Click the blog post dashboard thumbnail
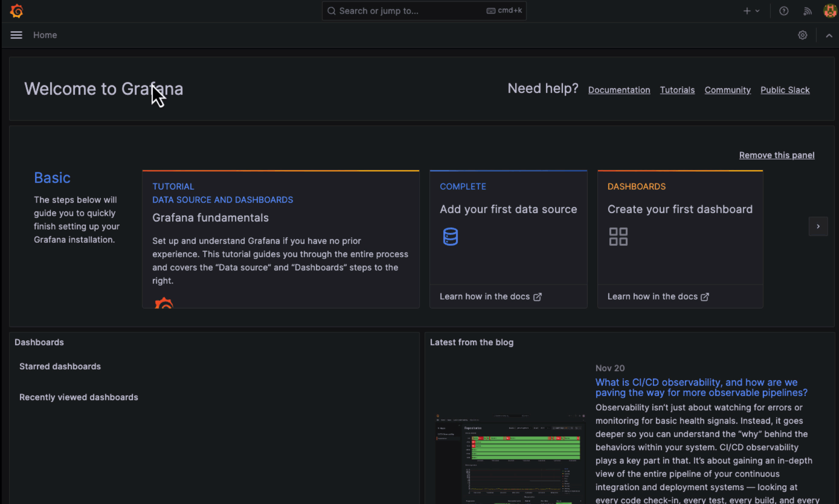Screen dimensions: 839x504 pyautogui.click(x=510, y=459)
